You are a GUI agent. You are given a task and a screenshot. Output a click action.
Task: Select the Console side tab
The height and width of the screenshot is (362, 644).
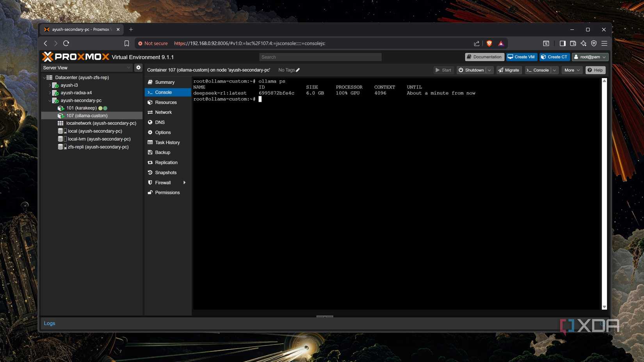[x=168, y=92]
